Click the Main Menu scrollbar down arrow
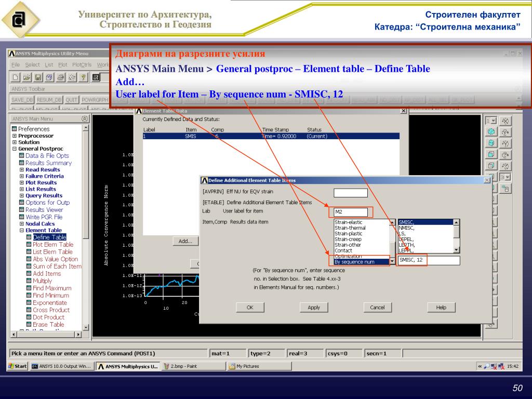The image size is (532, 399). tap(86, 327)
